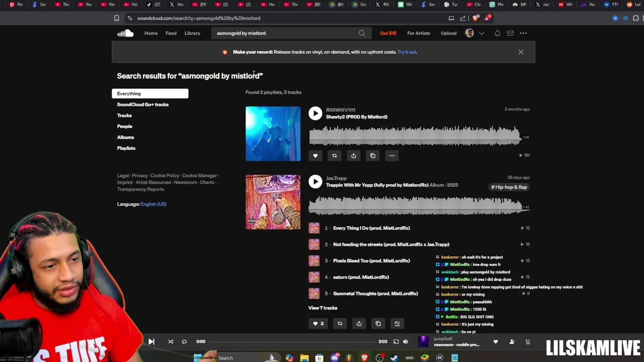Screen dimensions: 644x362
Task: Open the Jae.Trapp artist profile
Action: [336, 178]
